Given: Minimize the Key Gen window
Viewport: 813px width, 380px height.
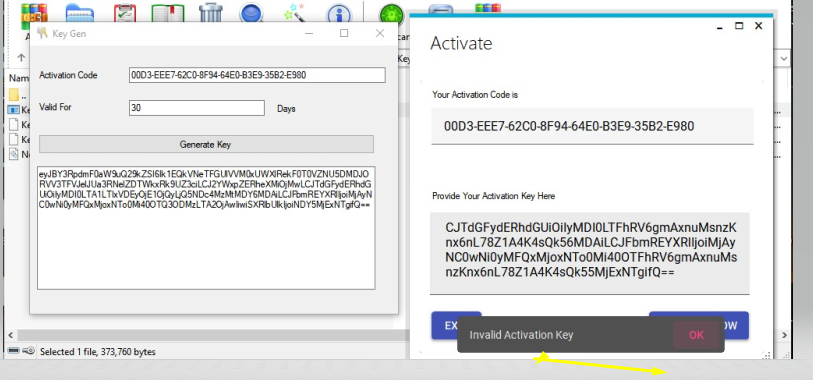Looking at the screenshot, I should pos(310,34).
